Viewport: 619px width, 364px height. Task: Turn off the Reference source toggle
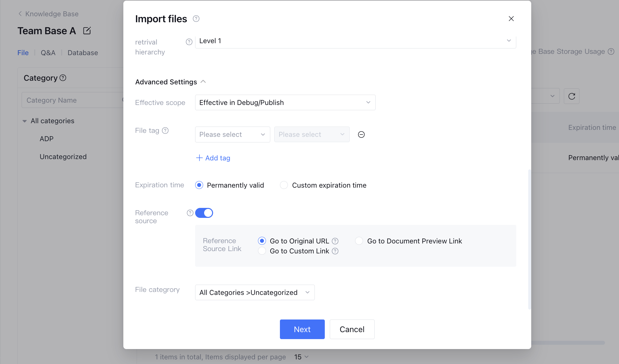click(x=204, y=213)
